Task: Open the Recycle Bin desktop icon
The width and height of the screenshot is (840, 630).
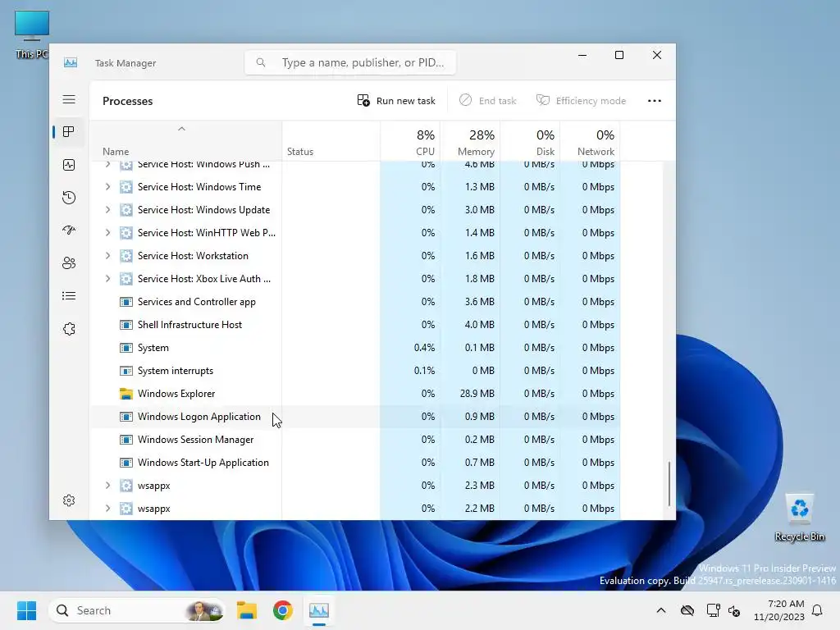Action: [799, 518]
